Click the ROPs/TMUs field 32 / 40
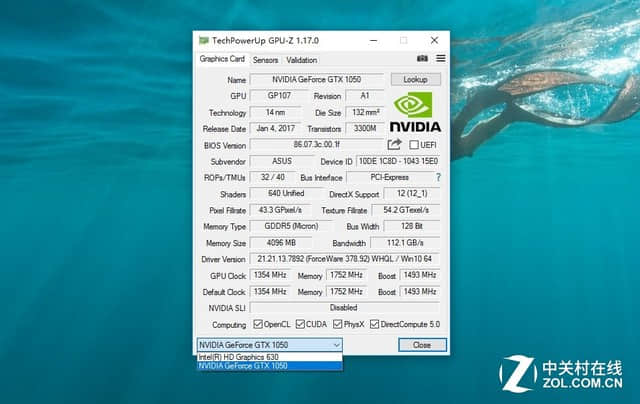 point(273,178)
